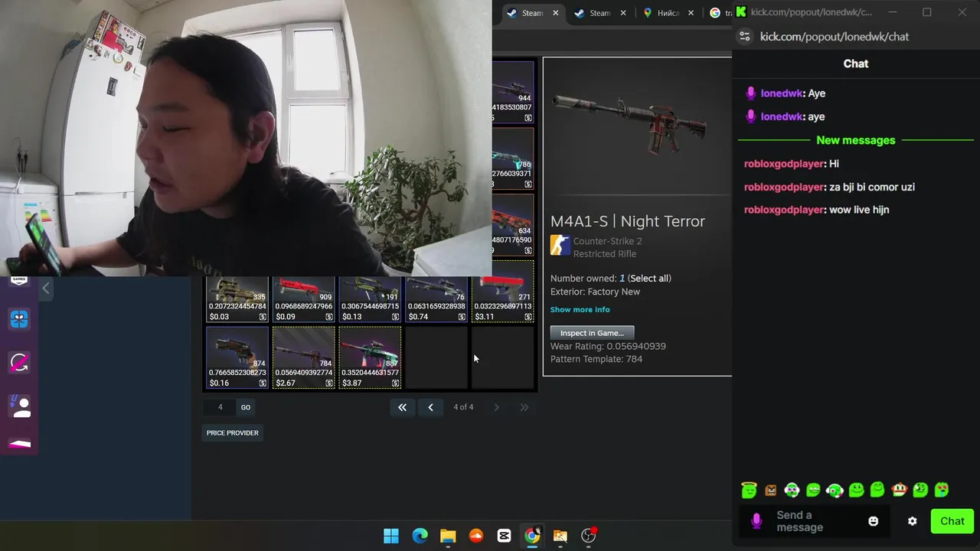Screen dimensions: 980x551
Task: Select the $3.87 teal rifle item
Action: [x=370, y=357]
